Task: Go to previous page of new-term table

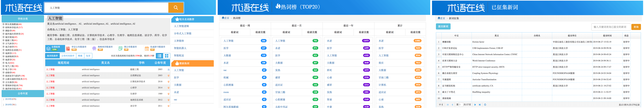Action: click(x=452, y=105)
